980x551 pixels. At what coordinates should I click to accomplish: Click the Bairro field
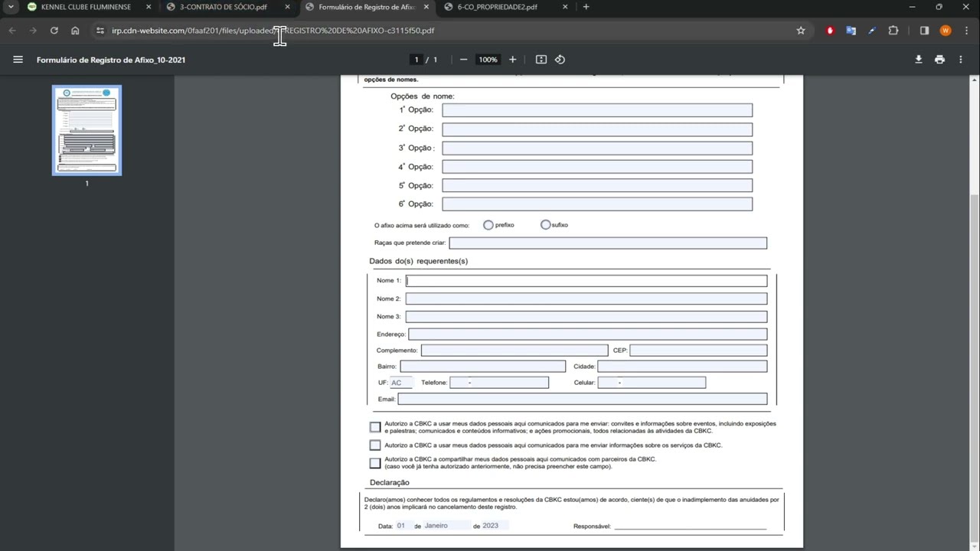pyautogui.click(x=483, y=367)
